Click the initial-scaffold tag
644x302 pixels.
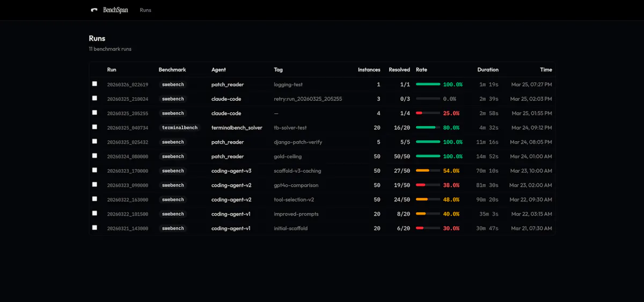tap(291, 229)
